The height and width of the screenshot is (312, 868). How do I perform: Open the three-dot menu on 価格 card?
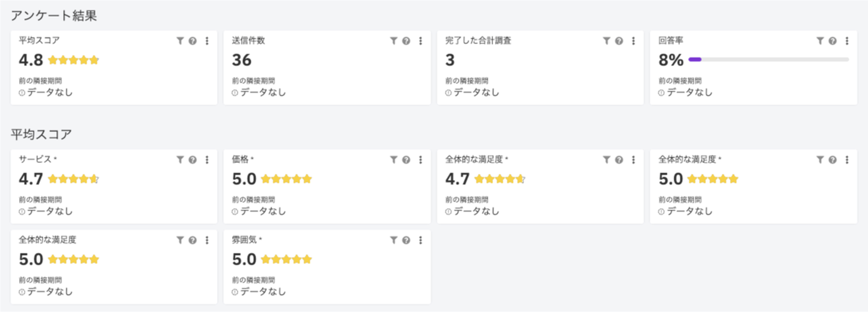(x=420, y=160)
